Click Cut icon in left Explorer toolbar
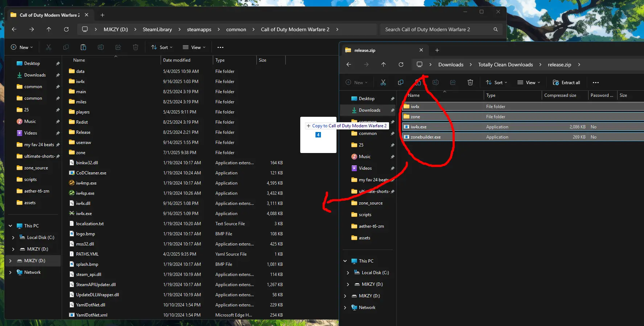 (x=49, y=47)
